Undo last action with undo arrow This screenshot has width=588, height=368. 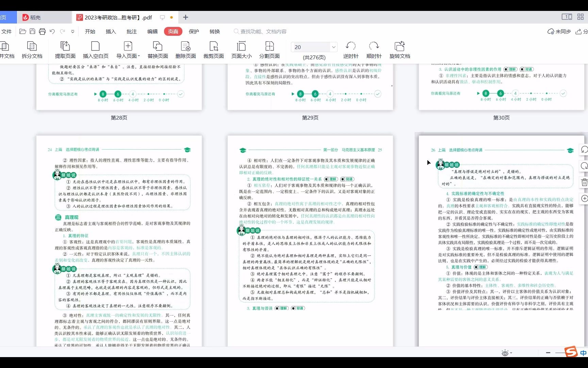tap(52, 31)
